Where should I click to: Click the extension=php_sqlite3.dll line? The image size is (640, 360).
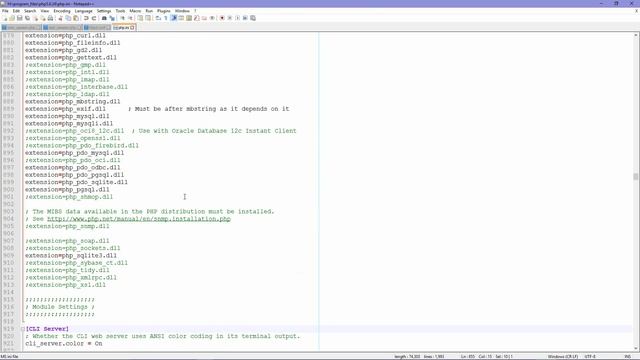71,256
